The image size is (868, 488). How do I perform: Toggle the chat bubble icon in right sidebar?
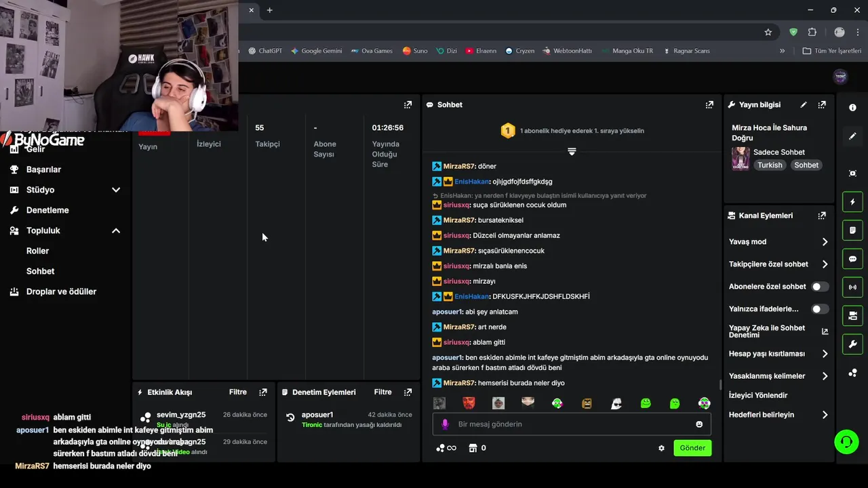click(x=852, y=259)
